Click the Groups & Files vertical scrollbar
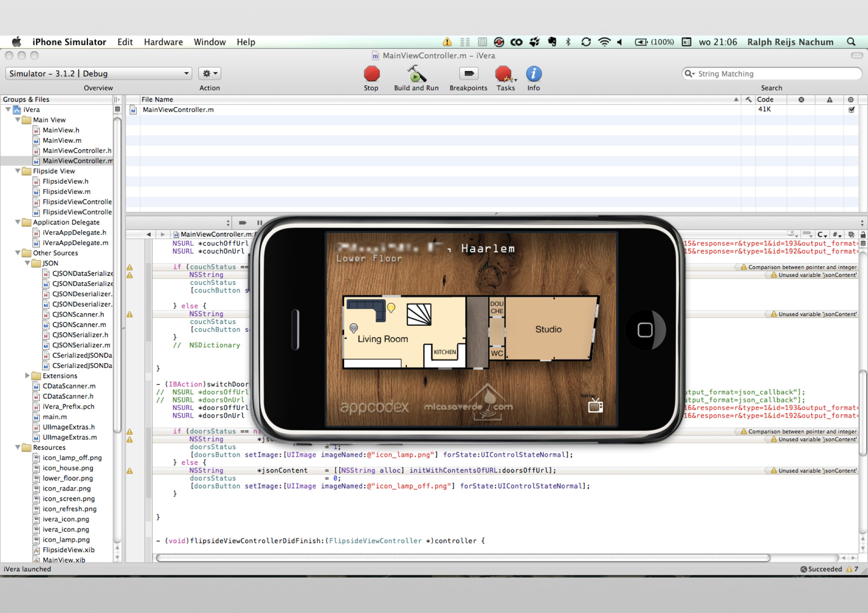868x613 pixels. point(117,276)
